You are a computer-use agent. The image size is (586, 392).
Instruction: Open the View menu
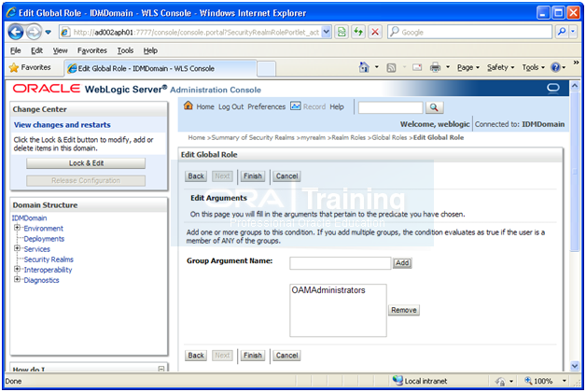pyautogui.click(x=60, y=50)
